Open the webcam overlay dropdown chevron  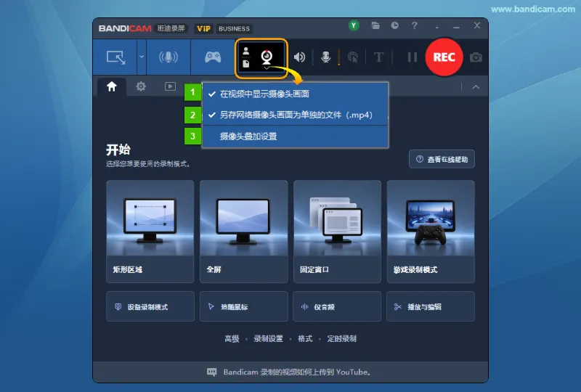click(x=267, y=68)
